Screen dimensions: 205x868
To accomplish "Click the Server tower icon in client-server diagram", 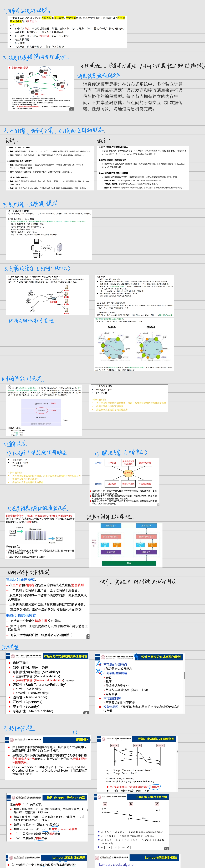I will [59, 248].
